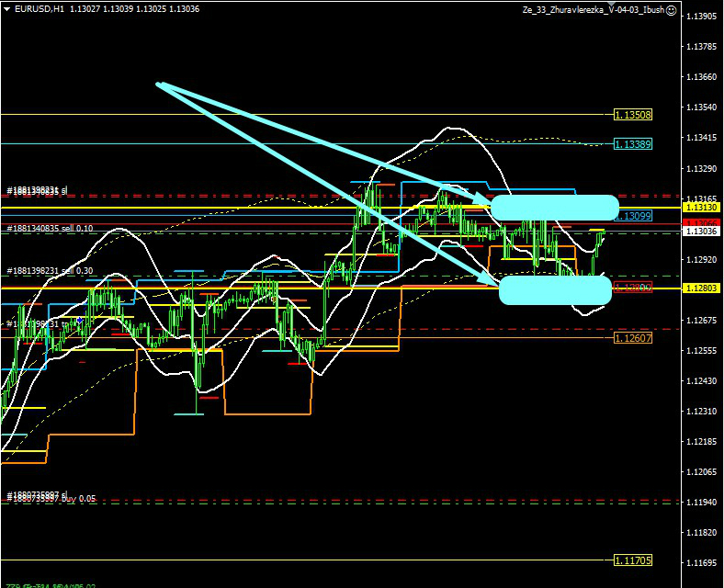Click 1.11940 on the price scale
This screenshot has height=588, width=724.
(701, 503)
